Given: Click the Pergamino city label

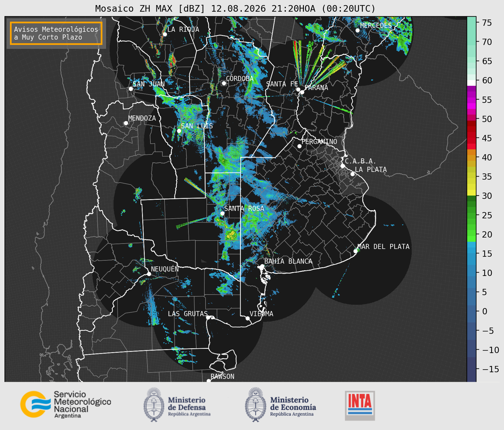Looking at the screenshot, I should tap(319, 141).
